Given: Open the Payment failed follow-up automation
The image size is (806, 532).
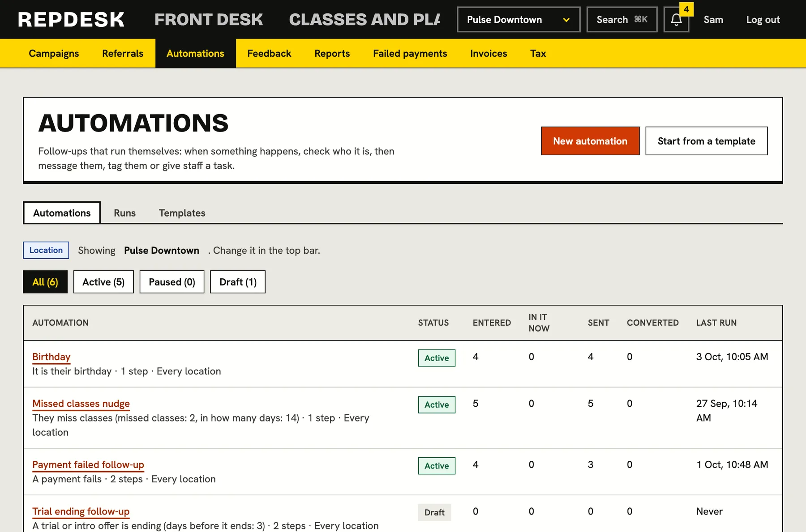Looking at the screenshot, I should tap(88, 464).
